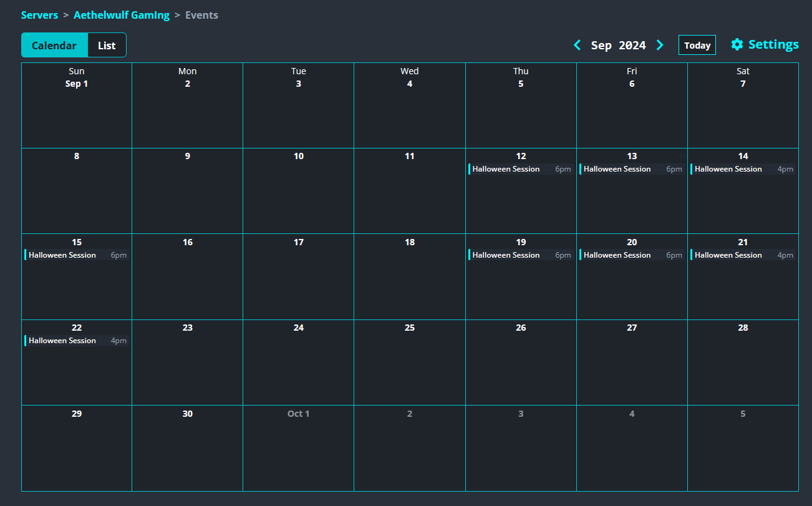This screenshot has height=506, width=812.
Task: Advance to next month with right chevron
Action: coord(660,45)
